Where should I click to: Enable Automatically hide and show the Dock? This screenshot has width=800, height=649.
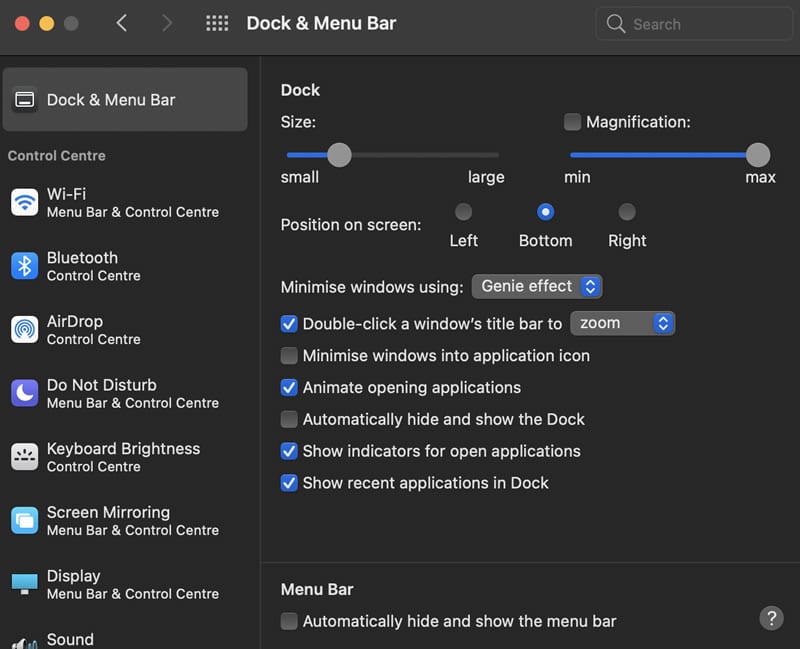[x=289, y=419]
